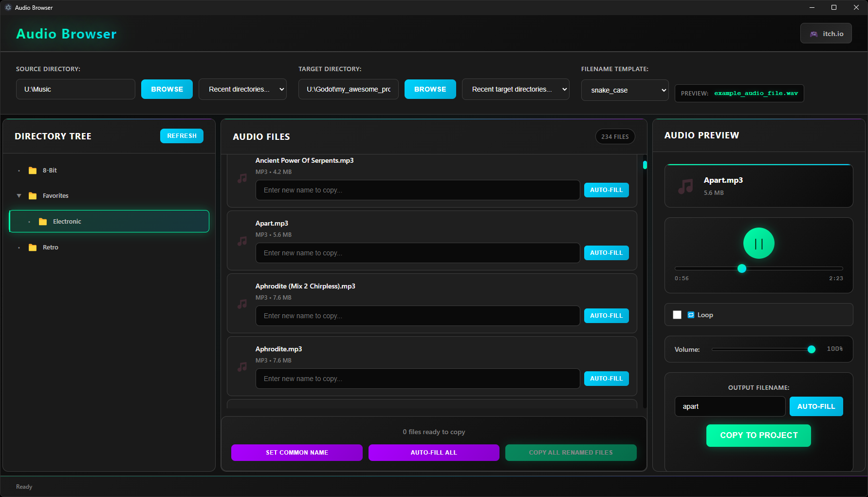Open the itch.io link button
Image resolution: width=868 pixels, height=497 pixels.
point(826,34)
